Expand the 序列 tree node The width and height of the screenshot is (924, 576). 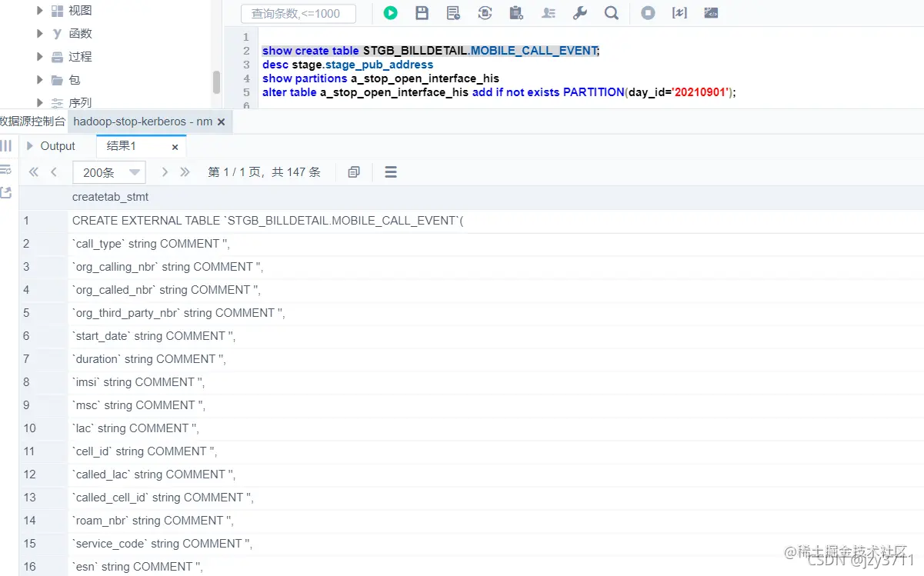[40, 103]
